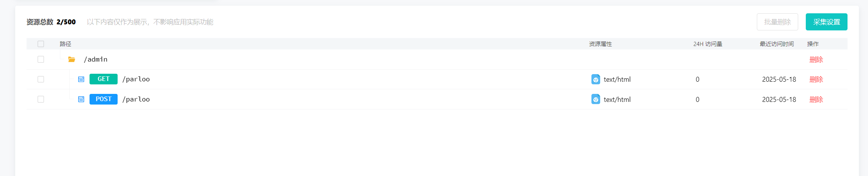
Task: Open the 采集设置 settings button
Action: [827, 22]
